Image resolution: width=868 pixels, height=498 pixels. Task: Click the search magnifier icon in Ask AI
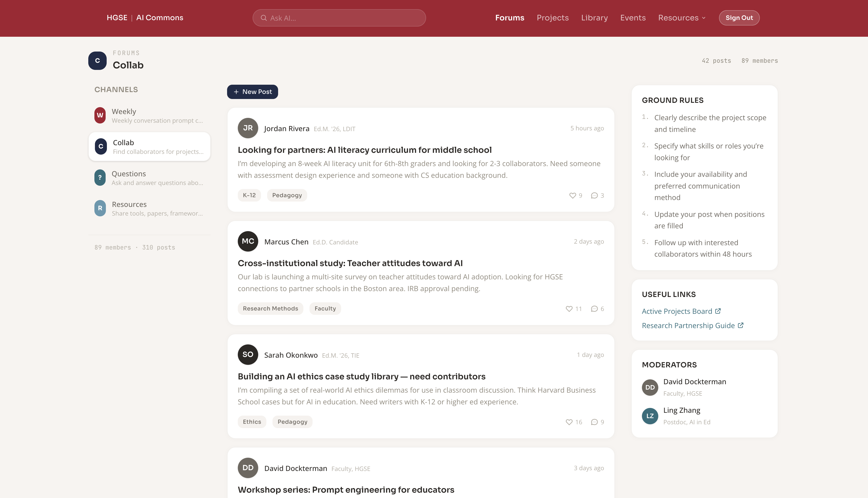coord(264,18)
